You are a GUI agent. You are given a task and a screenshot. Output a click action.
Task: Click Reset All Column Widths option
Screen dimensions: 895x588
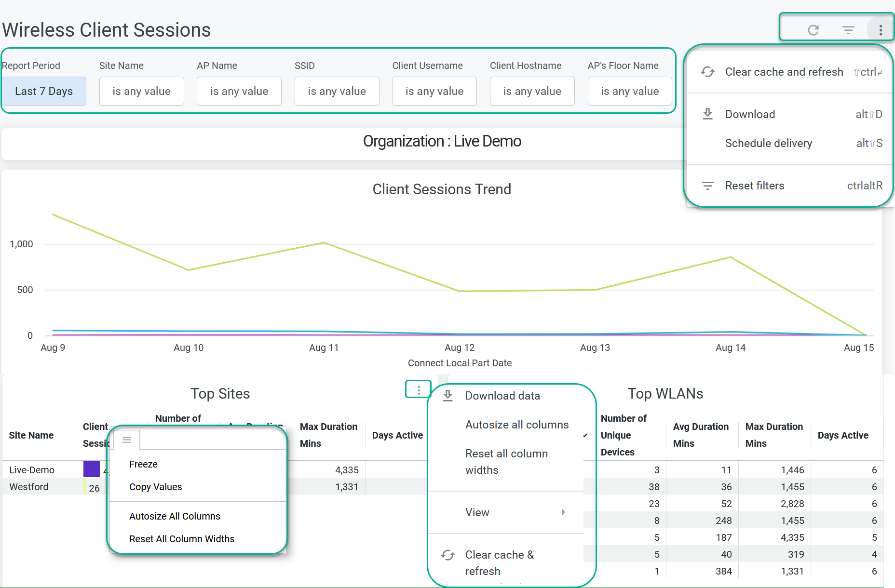point(182,539)
